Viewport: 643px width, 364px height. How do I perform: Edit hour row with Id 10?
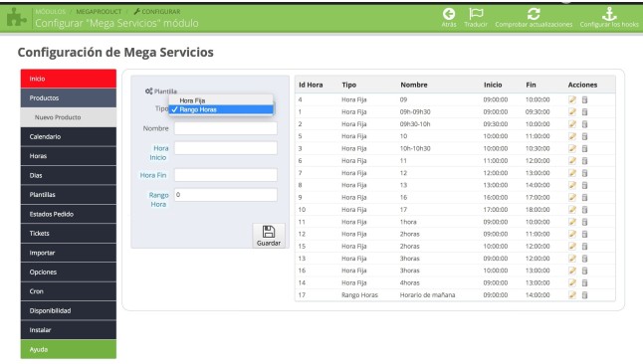572,210
